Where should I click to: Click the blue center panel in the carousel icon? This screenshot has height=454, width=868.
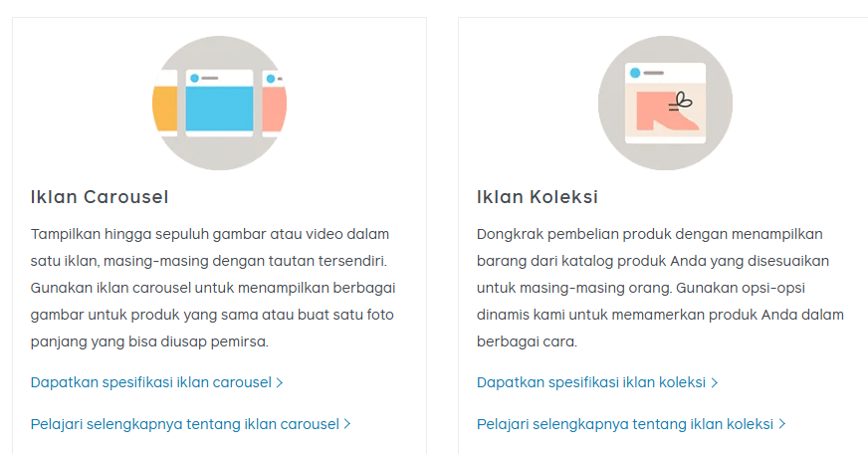(x=220, y=110)
